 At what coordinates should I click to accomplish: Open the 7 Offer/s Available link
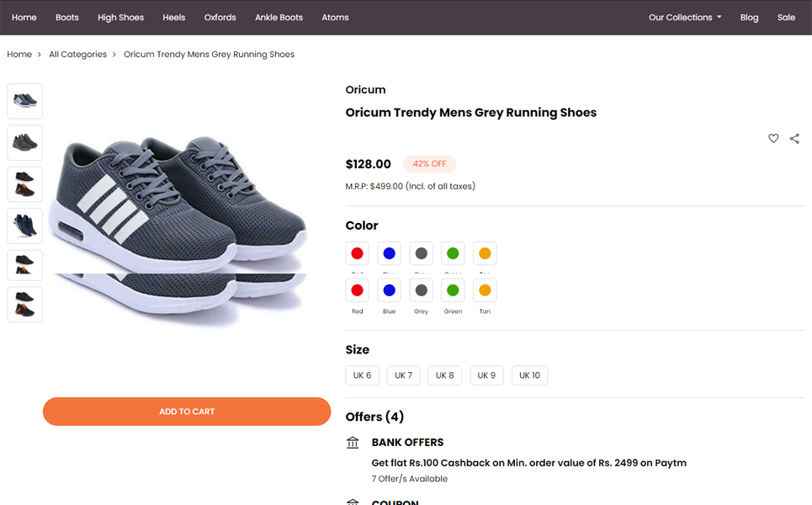[x=409, y=479]
